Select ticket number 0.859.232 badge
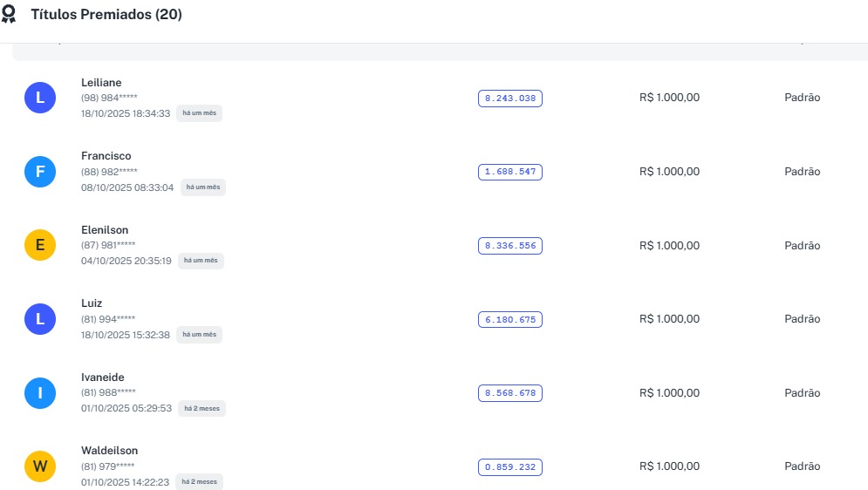The width and height of the screenshot is (868, 490). [x=510, y=467]
